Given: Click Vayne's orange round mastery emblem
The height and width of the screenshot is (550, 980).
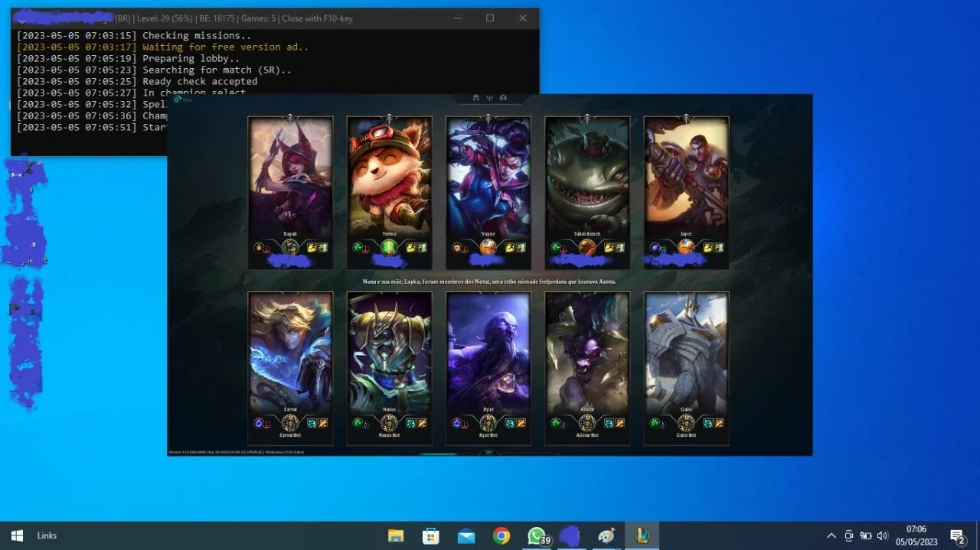Looking at the screenshot, I should coord(488,247).
